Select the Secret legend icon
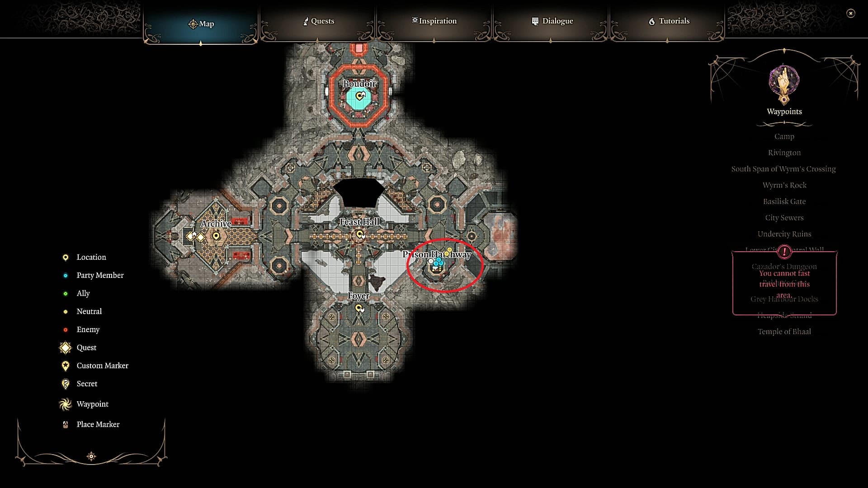 pos(65,384)
